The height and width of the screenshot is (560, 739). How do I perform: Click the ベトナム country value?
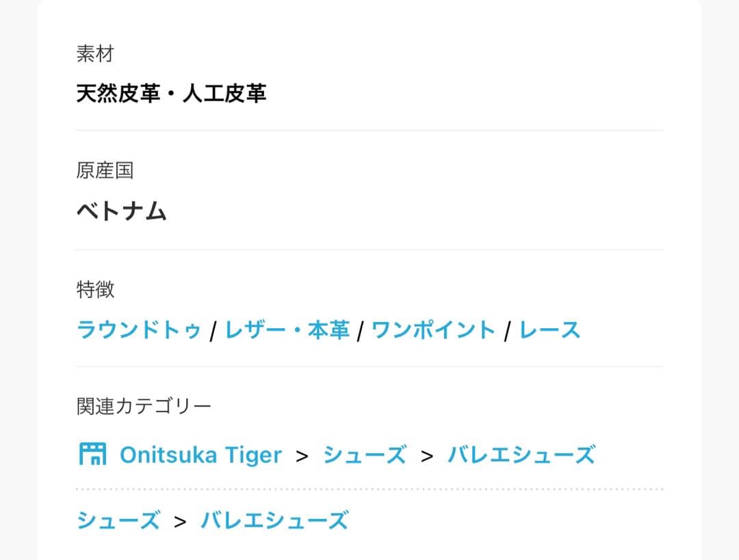click(121, 211)
